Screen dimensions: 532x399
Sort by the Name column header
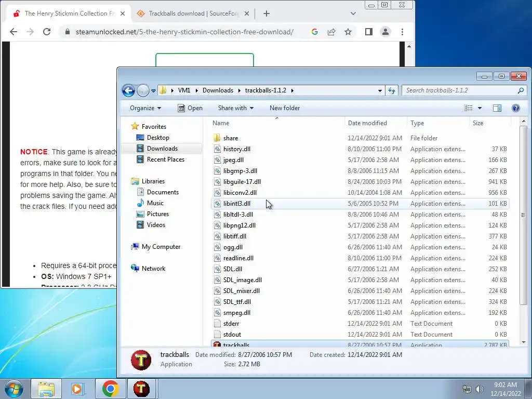(x=221, y=123)
